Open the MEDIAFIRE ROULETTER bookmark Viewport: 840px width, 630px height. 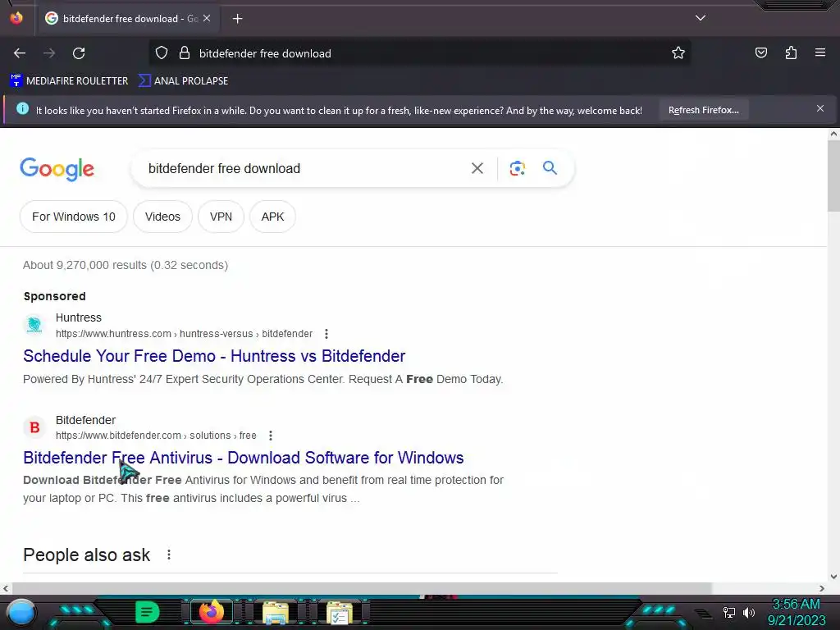(69, 81)
